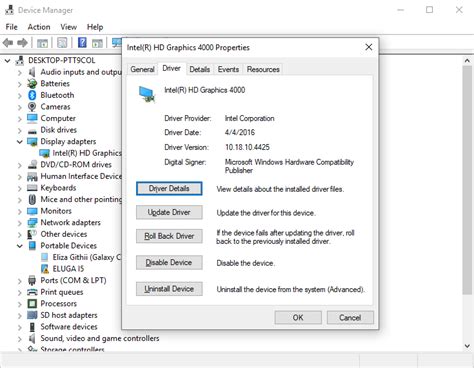The height and width of the screenshot is (368, 474).
Task: Click the device tree scrollbar down arrow
Action: tap(467, 346)
